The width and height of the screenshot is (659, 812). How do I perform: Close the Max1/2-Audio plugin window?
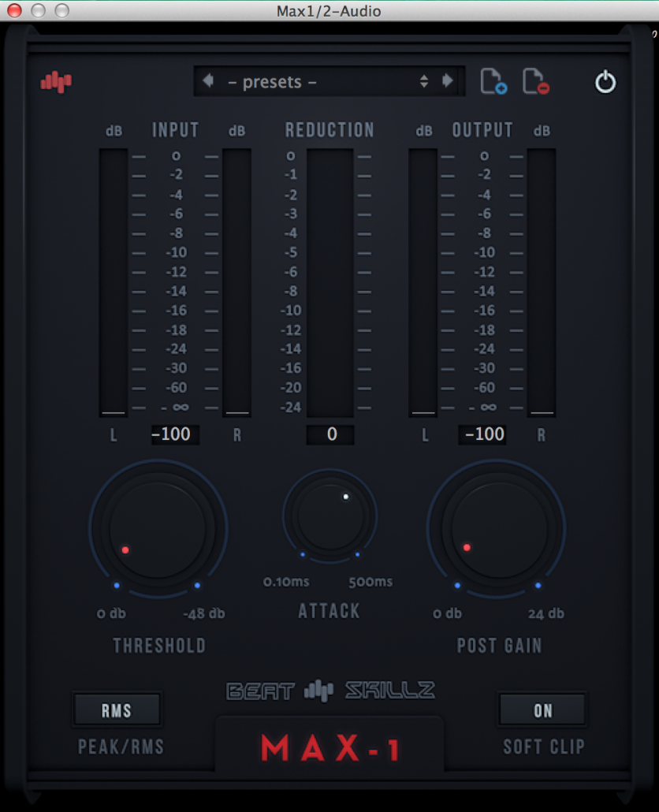14,10
